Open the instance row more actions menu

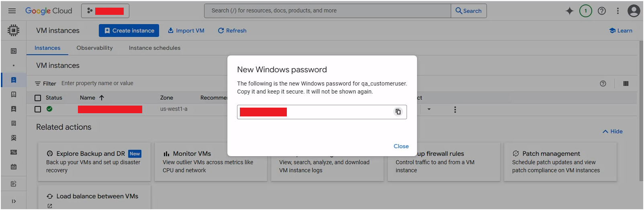(x=455, y=109)
